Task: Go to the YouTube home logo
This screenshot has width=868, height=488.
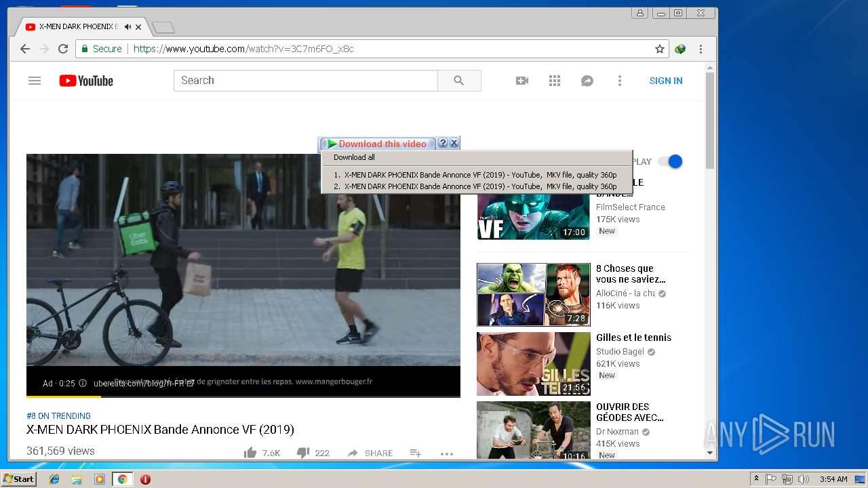Action: point(86,81)
